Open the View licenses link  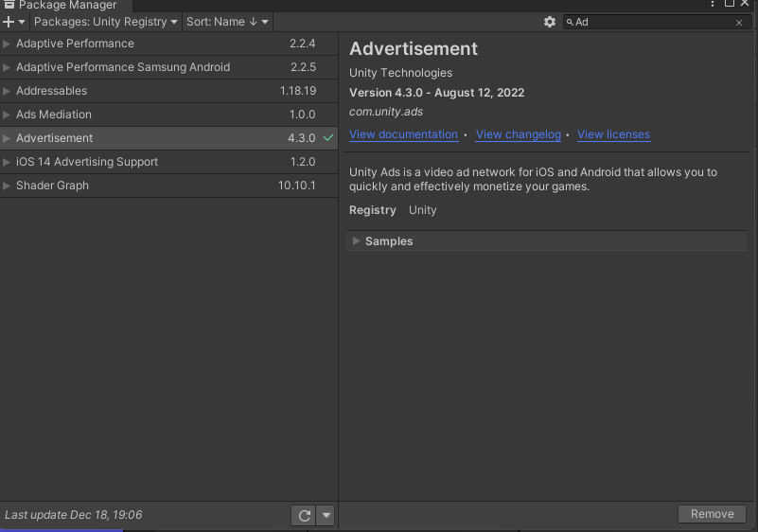[x=613, y=134]
